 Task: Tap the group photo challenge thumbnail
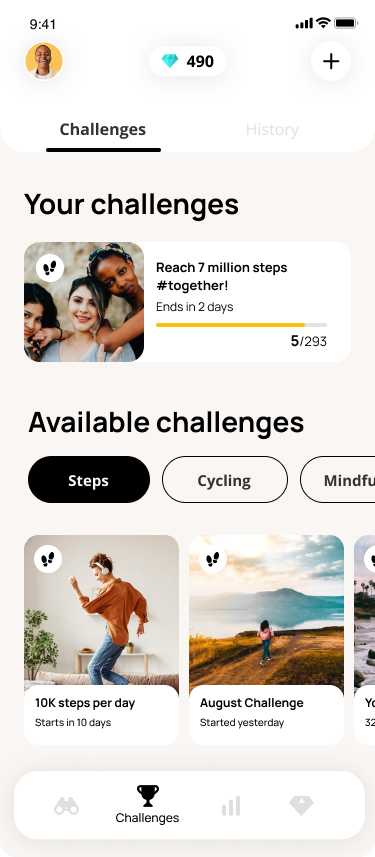point(84,302)
